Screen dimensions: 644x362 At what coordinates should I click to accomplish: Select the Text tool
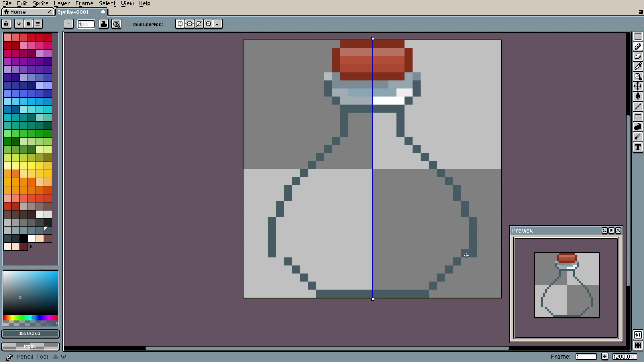[x=638, y=147]
